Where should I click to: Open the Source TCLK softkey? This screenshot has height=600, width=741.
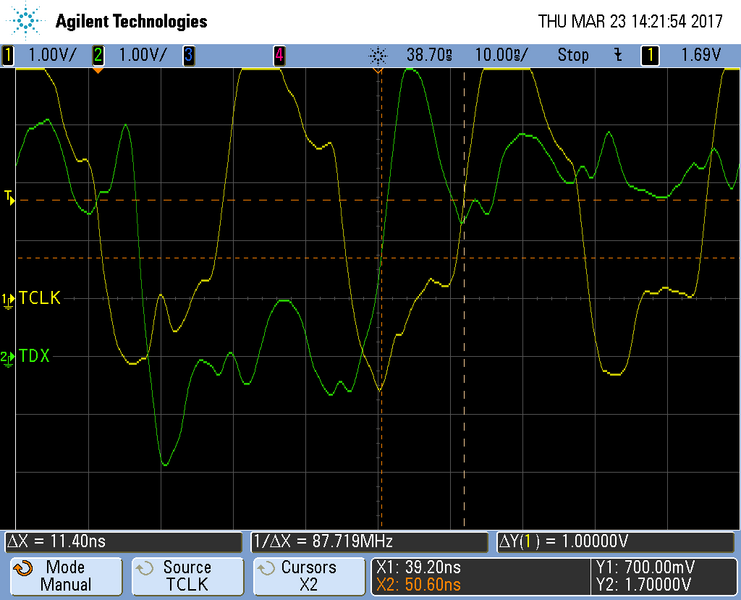(188, 576)
